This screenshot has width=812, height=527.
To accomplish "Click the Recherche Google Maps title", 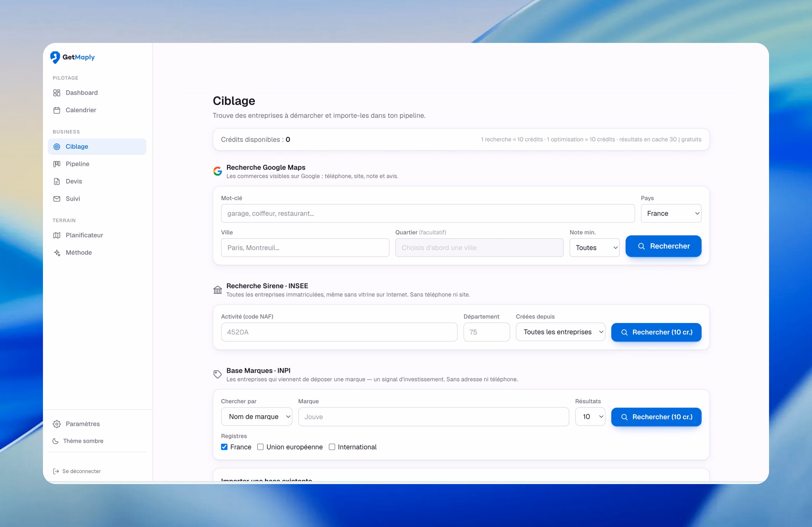I will click(x=266, y=167).
